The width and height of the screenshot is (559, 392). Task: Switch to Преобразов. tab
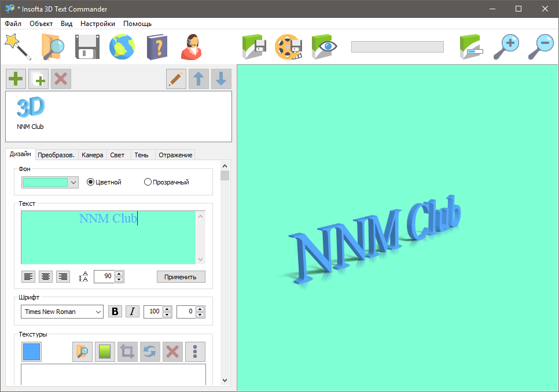point(56,155)
